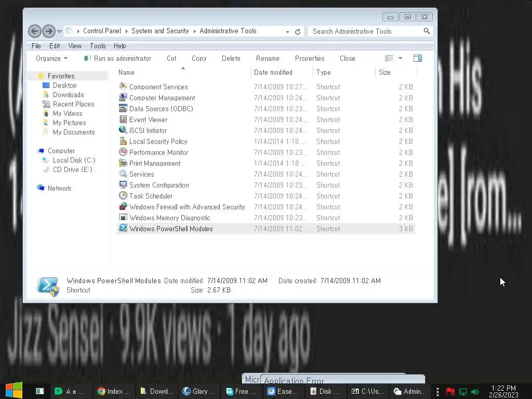Sort by the Size column header
This screenshot has width=532, height=399.
[396, 72]
